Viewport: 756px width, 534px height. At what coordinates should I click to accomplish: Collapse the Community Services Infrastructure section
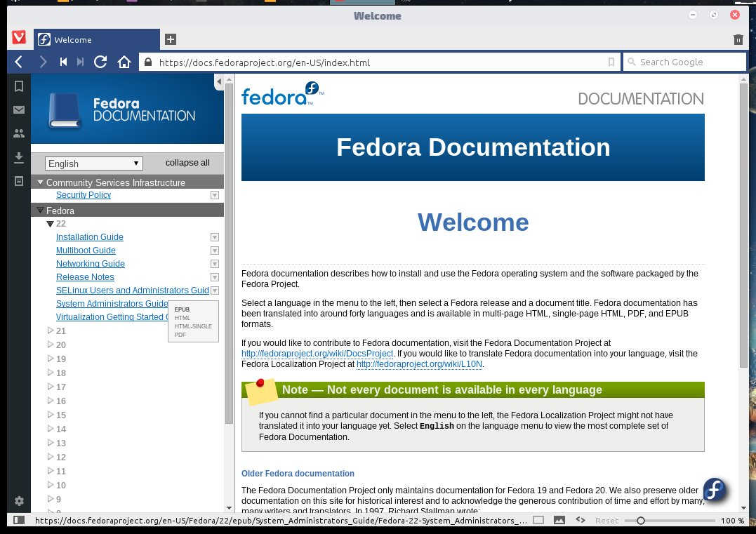pyautogui.click(x=41, y=182)
